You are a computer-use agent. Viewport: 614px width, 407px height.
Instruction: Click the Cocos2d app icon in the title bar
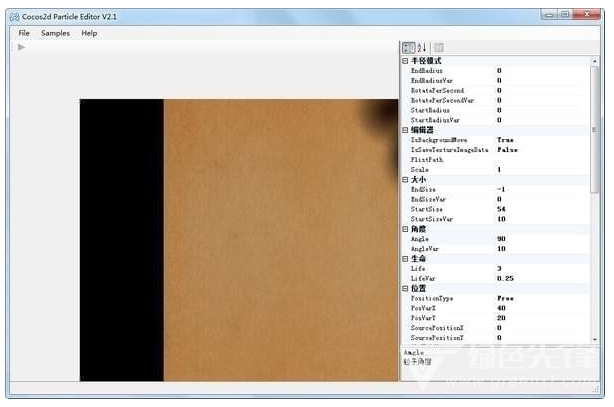click(14, 17)
